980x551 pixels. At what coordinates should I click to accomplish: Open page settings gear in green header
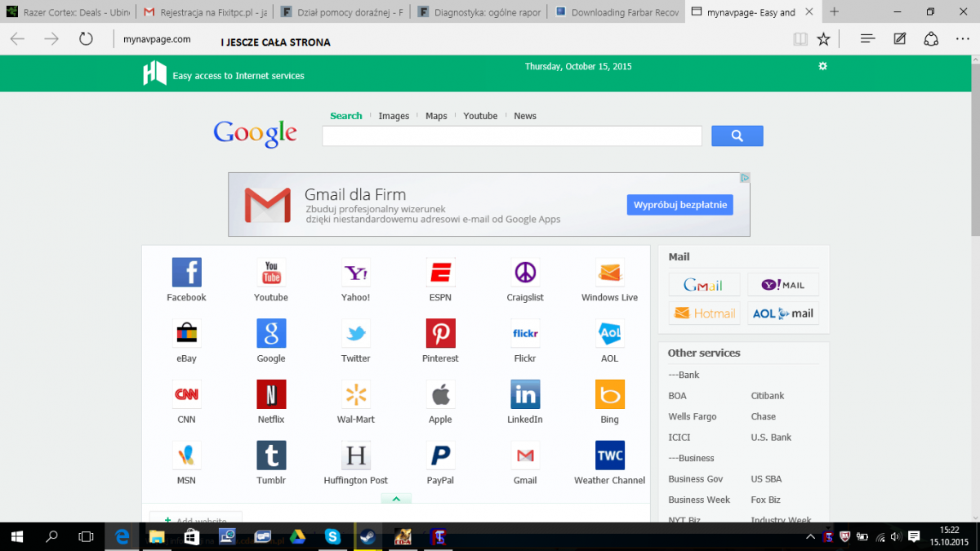pyautogui.click(x=822, y=66)
